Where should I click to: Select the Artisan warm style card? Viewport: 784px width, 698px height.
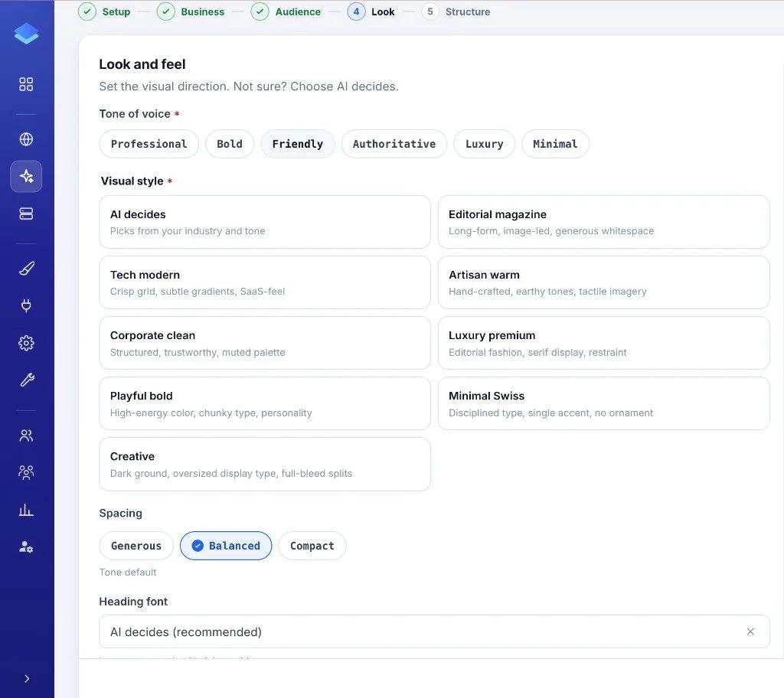tap(603, 282)
